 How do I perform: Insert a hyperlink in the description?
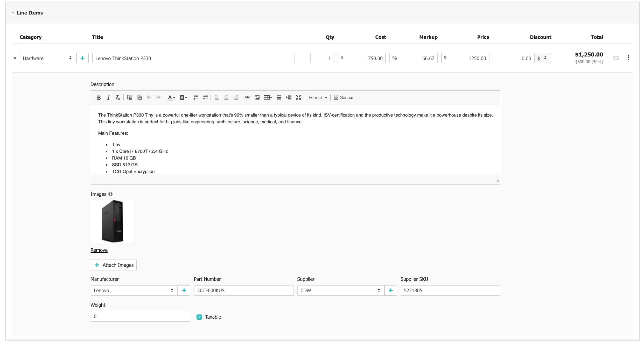[248, 97]
